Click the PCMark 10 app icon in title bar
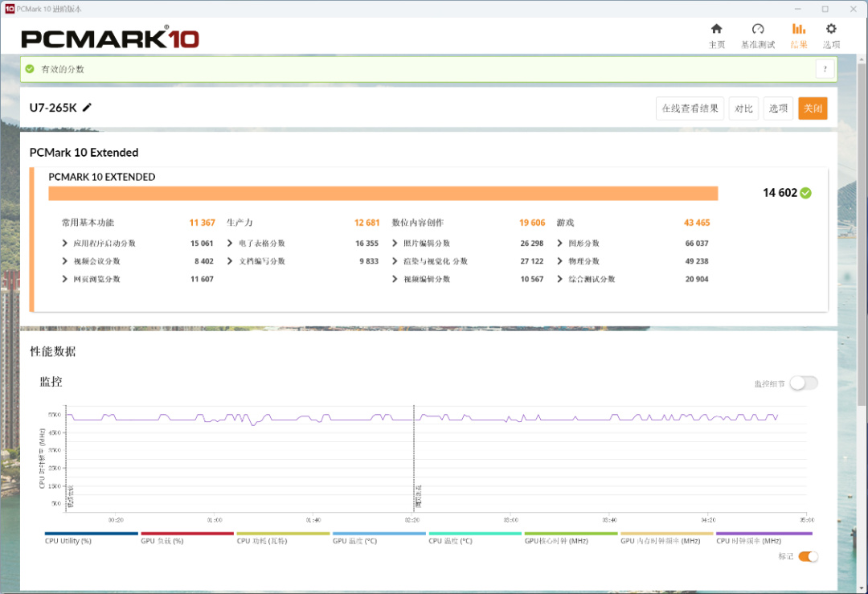The height and width of the screenshot is (594, 868). coord(10,9)
